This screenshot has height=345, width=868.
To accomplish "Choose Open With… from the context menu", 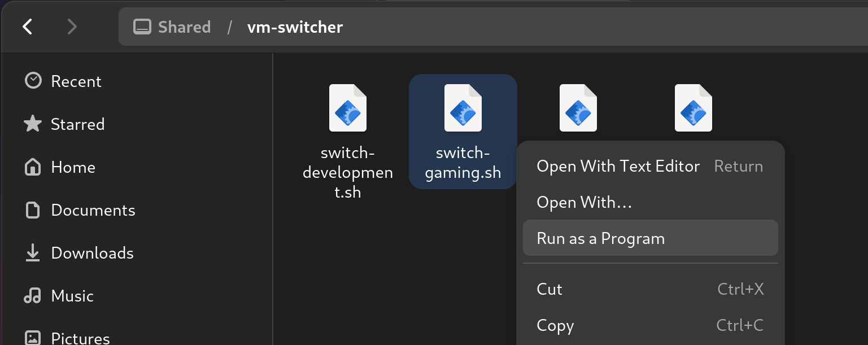I will (584, 202).
